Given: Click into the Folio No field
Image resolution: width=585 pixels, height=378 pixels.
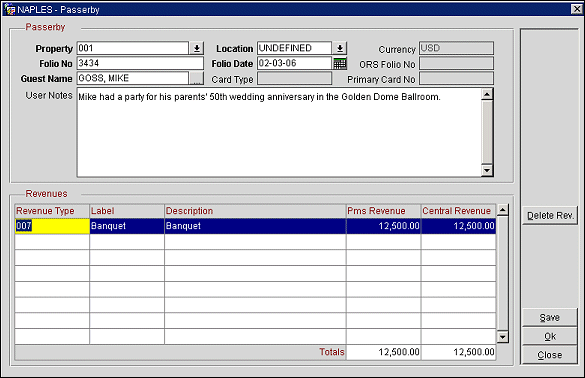Looking at the screenshot, I should pyautogui.click(x=140, y=63).
